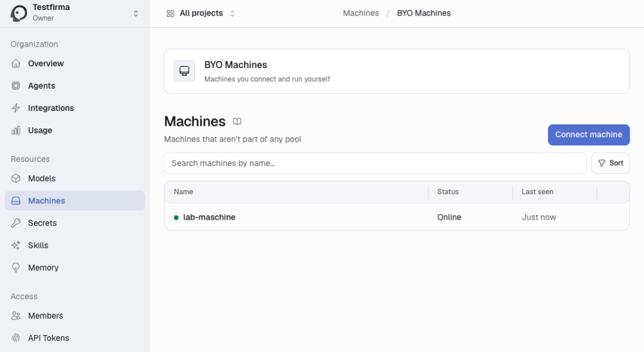Click the Sort filter funnel icon
The image size is (644, 352).
[x=602, y=163]
